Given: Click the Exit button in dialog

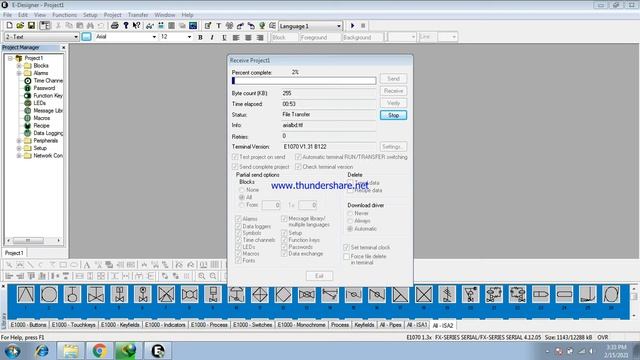Looking at the screenshot, I should 319,276.
